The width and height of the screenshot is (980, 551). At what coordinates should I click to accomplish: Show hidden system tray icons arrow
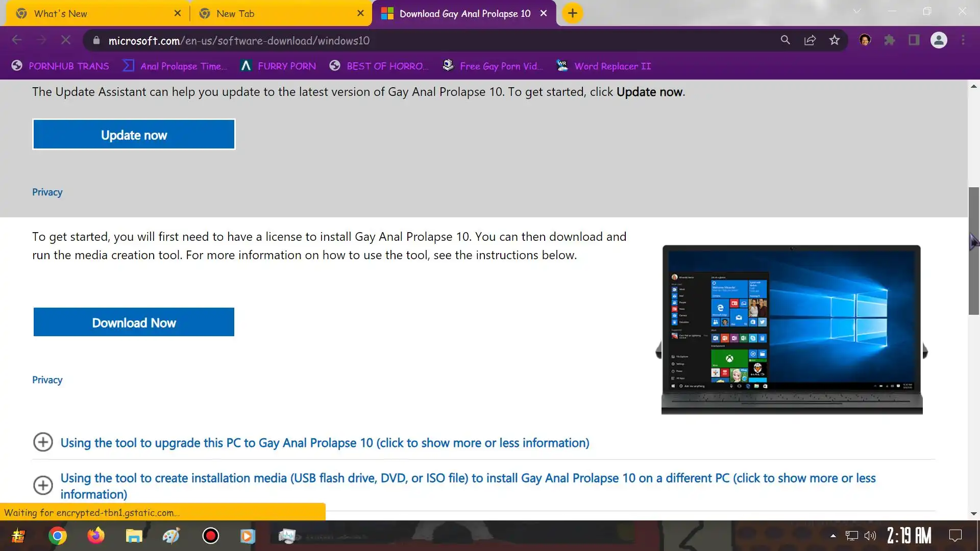click(833, 536)
